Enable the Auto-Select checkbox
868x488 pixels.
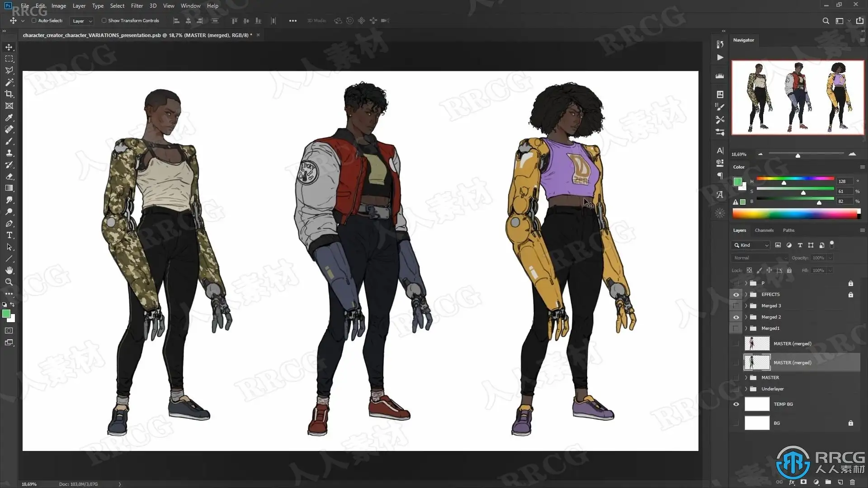point(34,20)
